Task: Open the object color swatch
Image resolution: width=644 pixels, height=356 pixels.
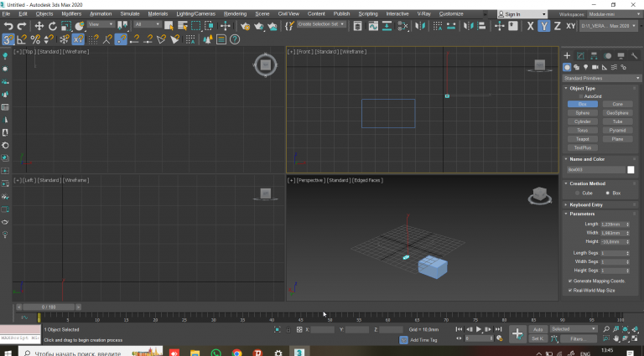Action: click(631, 170)
